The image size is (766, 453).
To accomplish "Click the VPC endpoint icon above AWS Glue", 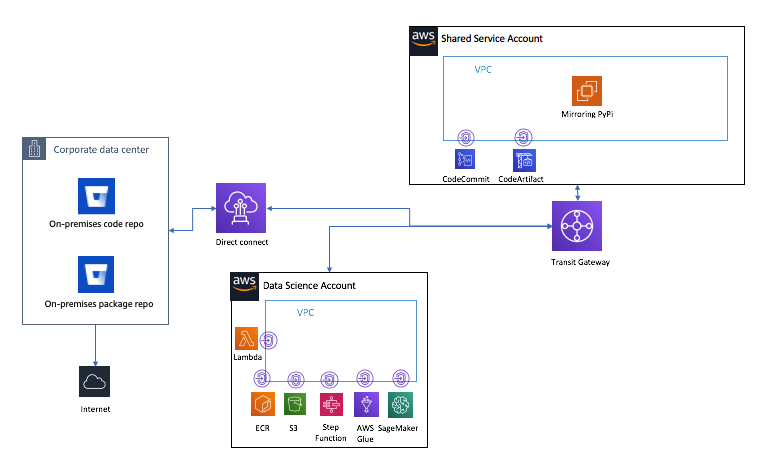I will pos(364,378).
